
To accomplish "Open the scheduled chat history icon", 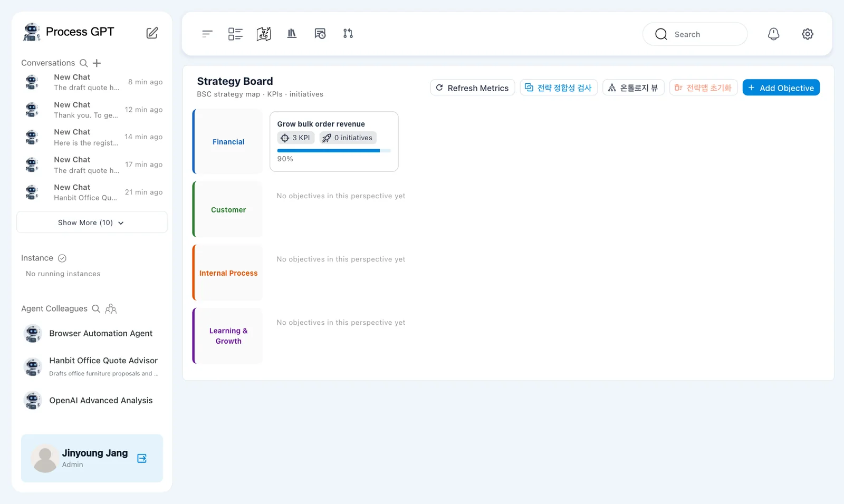I will (320, 34).
